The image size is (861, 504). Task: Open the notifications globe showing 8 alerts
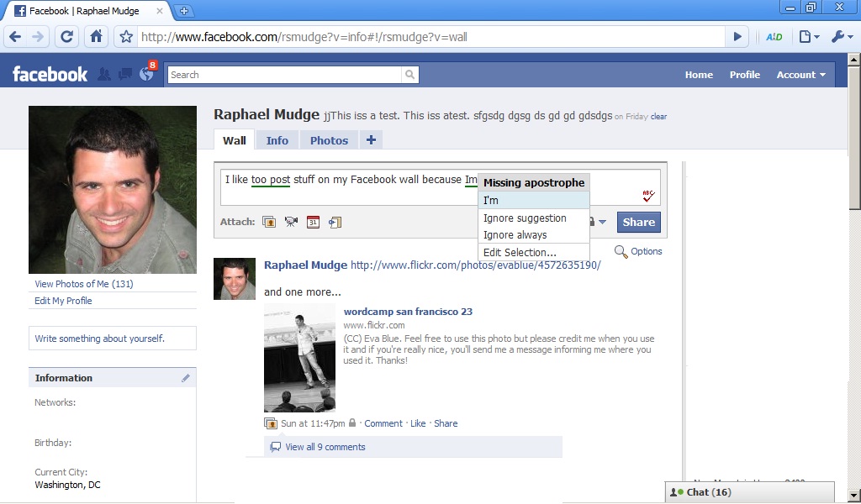coord(146,74)
